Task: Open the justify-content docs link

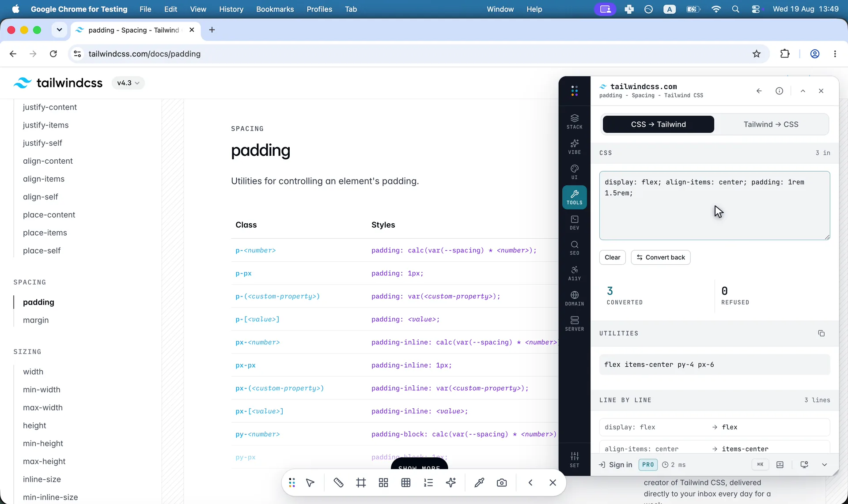Action: coord(50,107)
